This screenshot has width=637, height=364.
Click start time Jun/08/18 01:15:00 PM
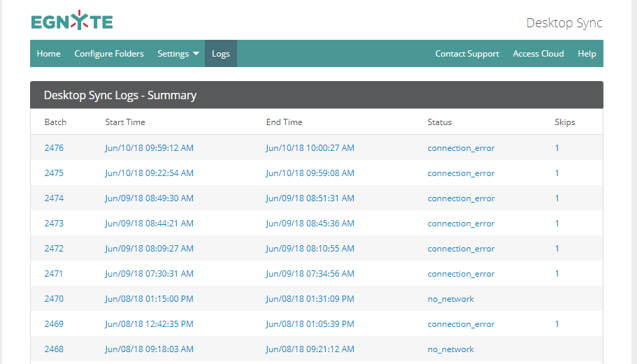tap(149, 298)
